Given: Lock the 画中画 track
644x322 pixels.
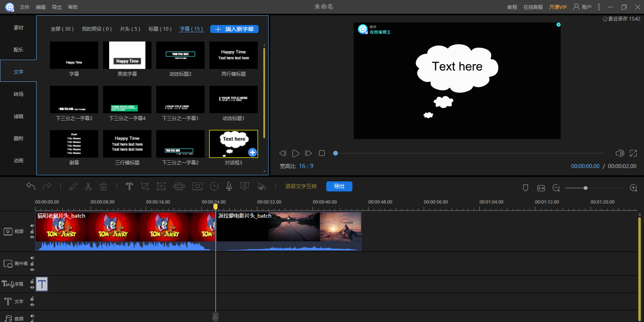Looking at the screenshot, I should coord(32,264).
